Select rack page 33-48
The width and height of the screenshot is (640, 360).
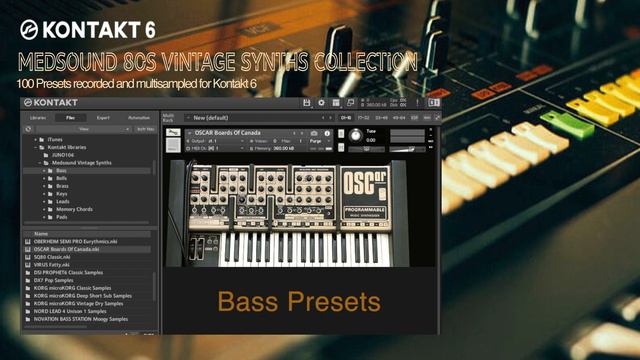(381, 118)
